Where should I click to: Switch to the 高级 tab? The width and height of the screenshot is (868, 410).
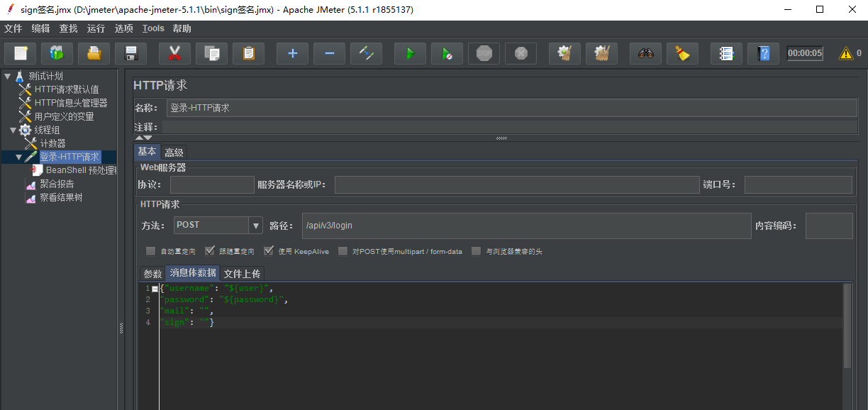[174, 153]
